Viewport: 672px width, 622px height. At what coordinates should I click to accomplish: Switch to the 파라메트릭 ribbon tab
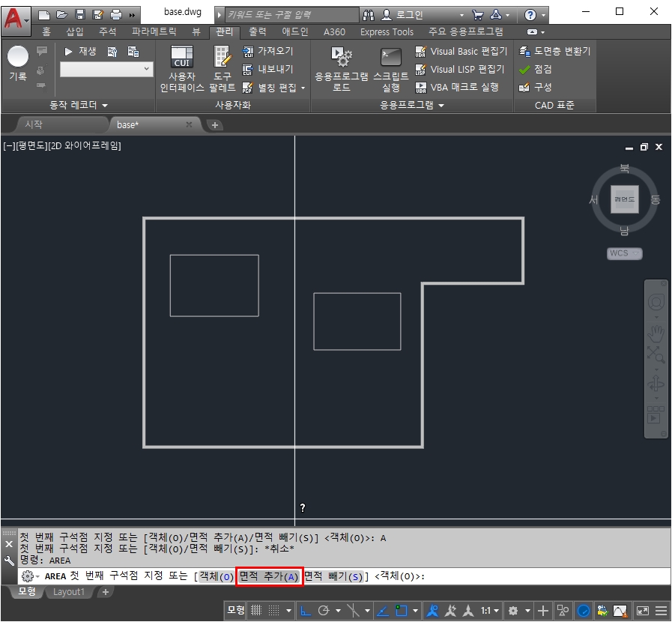(154, 31)
